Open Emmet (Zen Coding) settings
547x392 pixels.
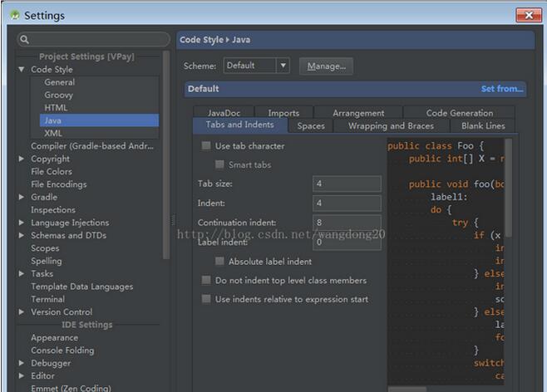pos(71,388)
